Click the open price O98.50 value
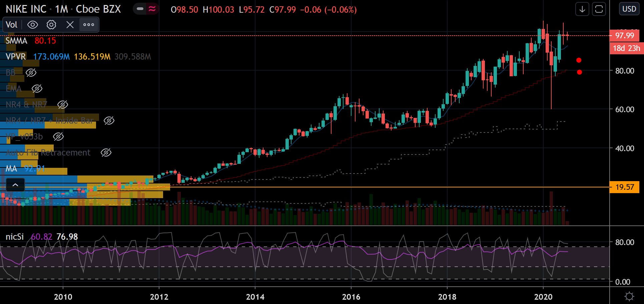 pos(184,9)
